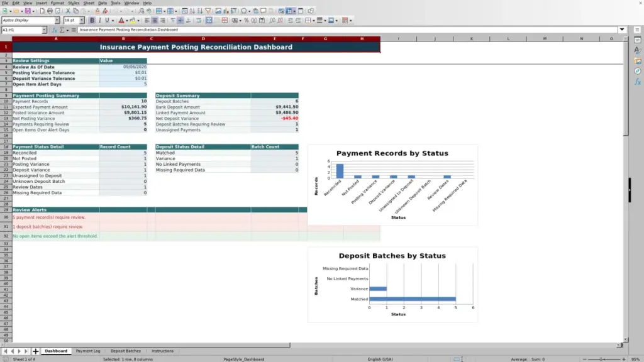This screenshot has height=362, width=644.
Task: Open the Font Name dropdown
Action: pos(57,20)
